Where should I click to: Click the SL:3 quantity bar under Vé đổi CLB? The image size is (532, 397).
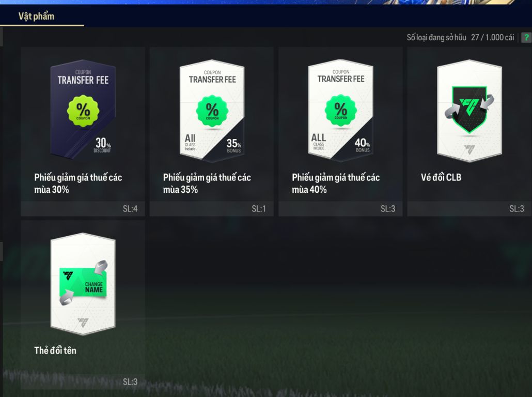click(470, 208)
